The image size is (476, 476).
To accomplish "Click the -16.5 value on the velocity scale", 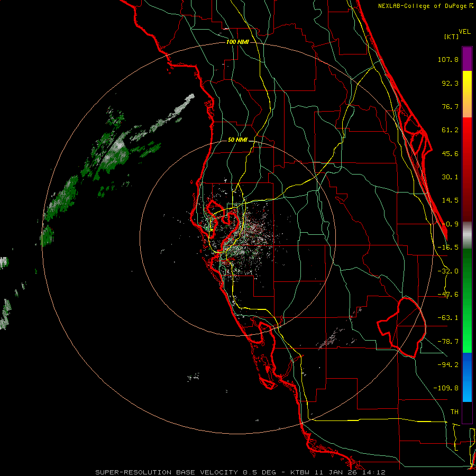I will click(448, 248).
